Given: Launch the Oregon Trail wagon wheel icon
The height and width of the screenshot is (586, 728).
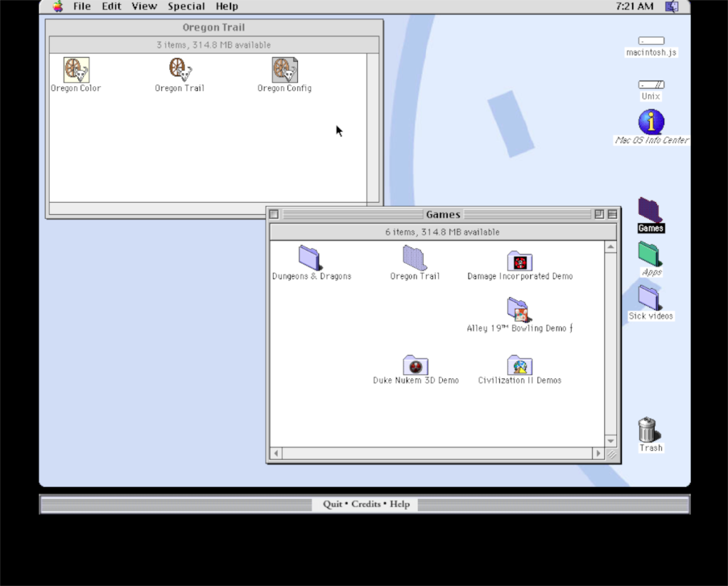Looking at the screenshot, I should click(x=178, y=69).
